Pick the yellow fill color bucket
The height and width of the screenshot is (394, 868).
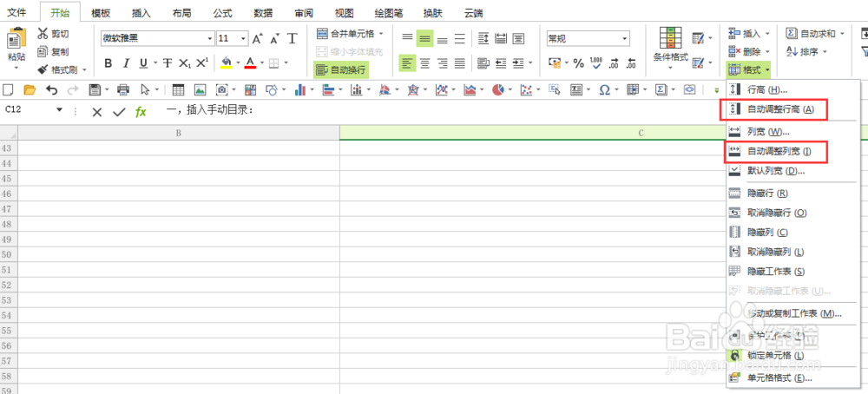pyautogui.click(x=226, y=63)
